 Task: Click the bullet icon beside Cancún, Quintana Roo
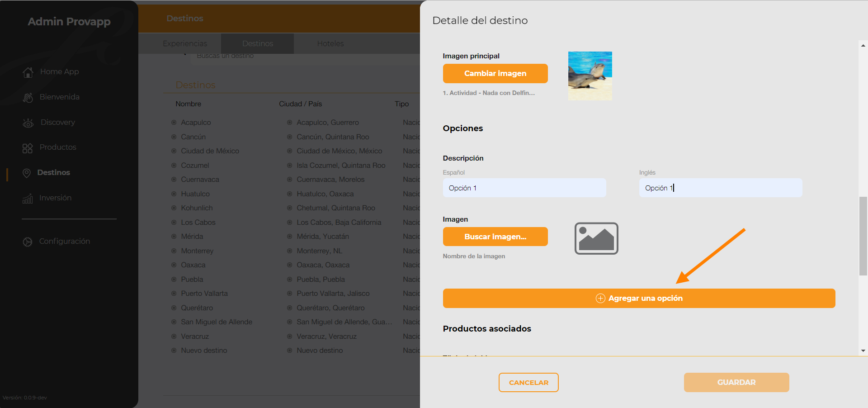click(x=289, y=137)
